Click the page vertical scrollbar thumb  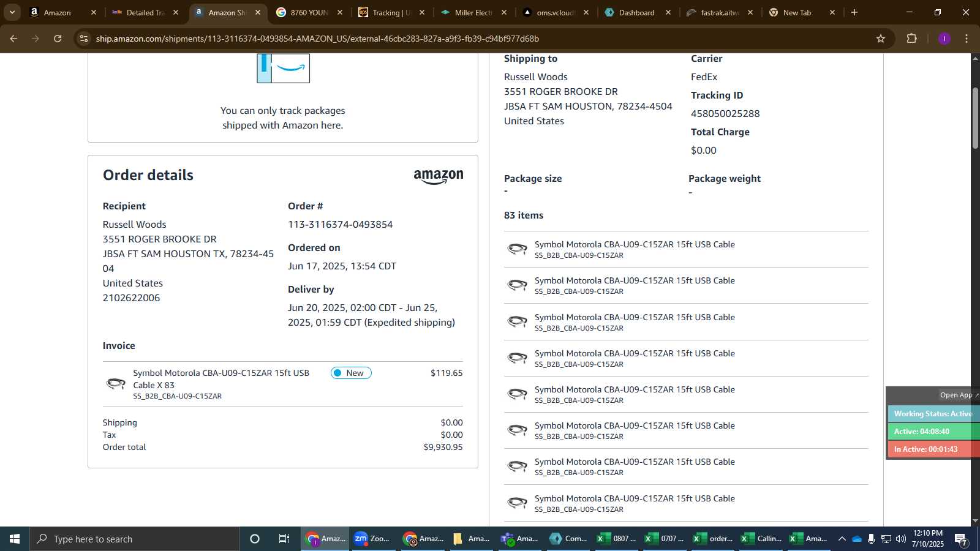click(x=975, y=118)
